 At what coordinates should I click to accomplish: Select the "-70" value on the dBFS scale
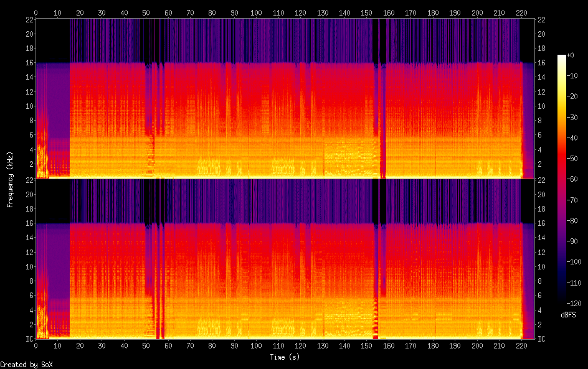572,200
